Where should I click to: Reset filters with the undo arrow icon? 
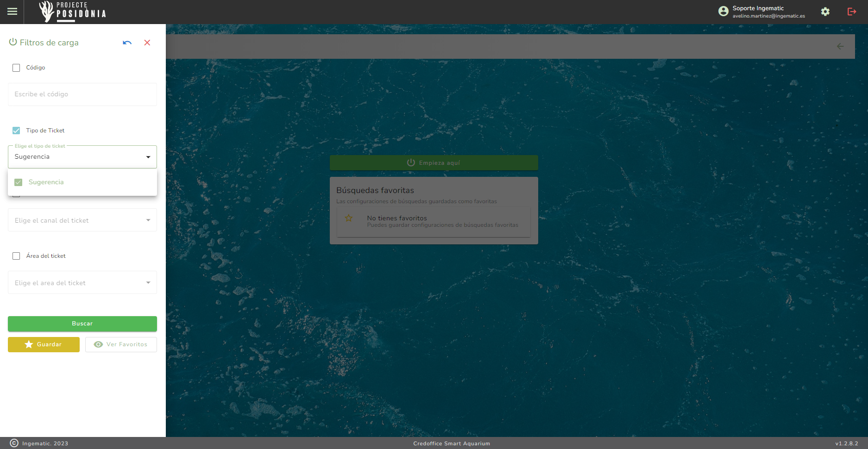pos(127,43)
